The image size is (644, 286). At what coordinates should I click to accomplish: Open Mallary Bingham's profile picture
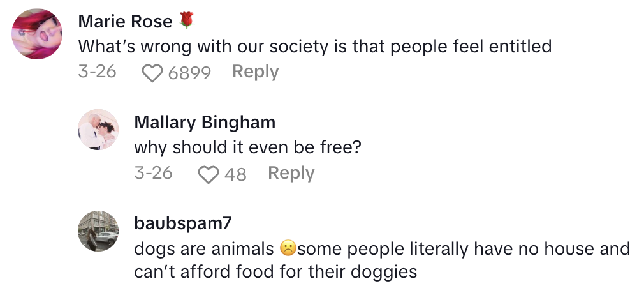(98, 130)
